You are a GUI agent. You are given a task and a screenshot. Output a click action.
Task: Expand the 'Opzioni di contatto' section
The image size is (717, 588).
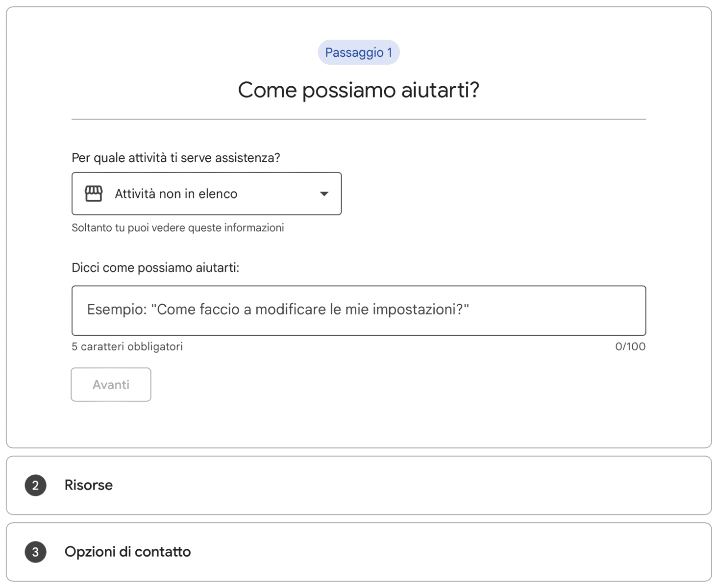(x=127, y=552)
